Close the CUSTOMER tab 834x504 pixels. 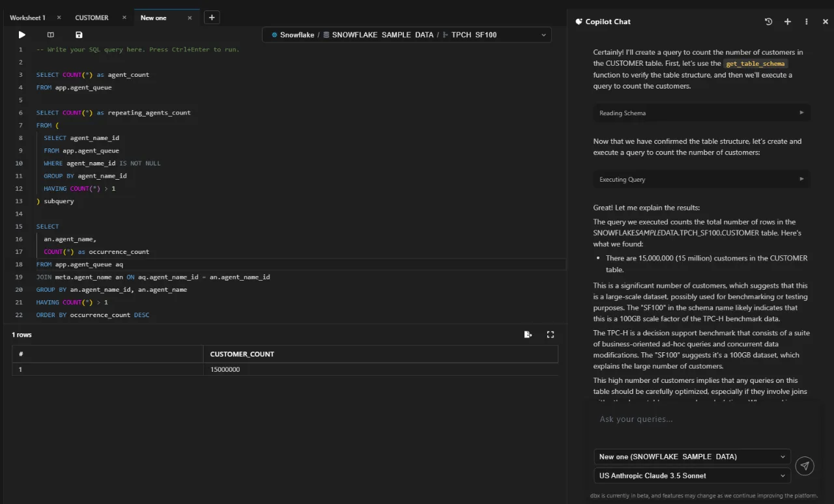pos(124,18)
